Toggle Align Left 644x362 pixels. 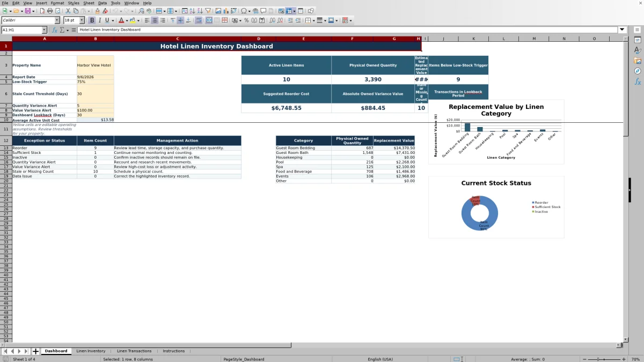click(147, 20)
